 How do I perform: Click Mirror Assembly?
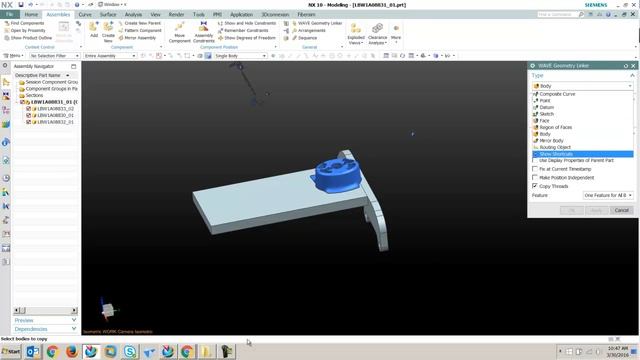click(137, 38)
